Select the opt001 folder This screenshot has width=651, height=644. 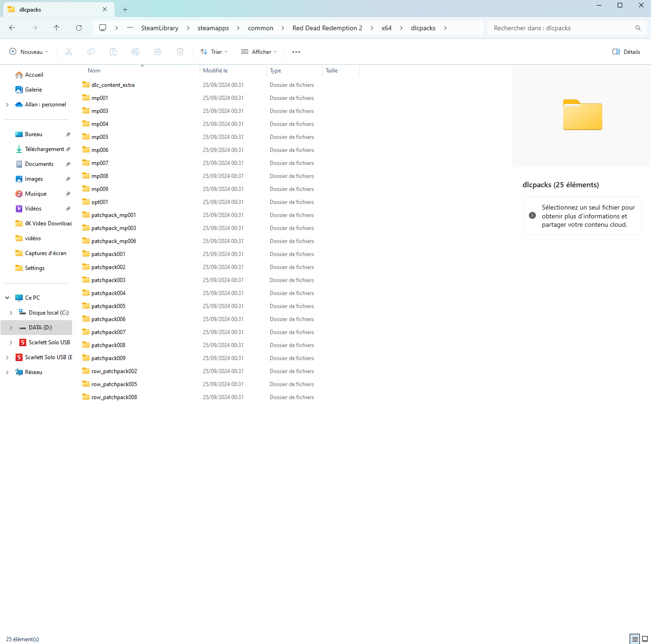coord(100,202)
